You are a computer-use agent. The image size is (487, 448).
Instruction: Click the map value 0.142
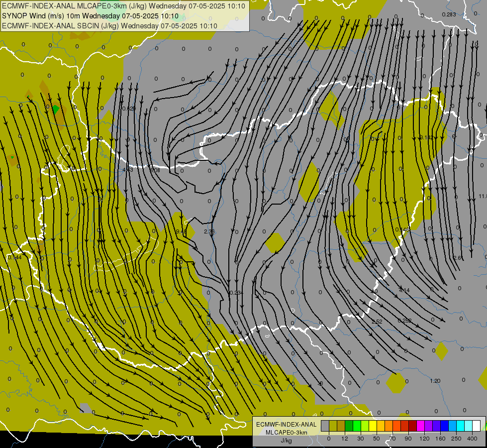pyautogui.click(x=426, y=137)
